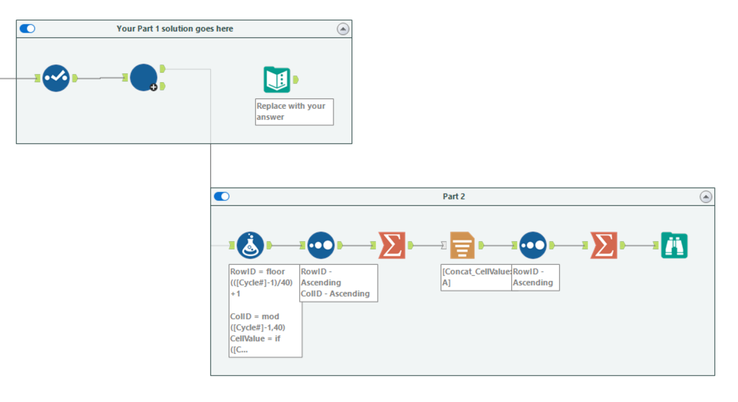Click the first Summarize sigma tool
738x402 pixels.
coord(392,245)
